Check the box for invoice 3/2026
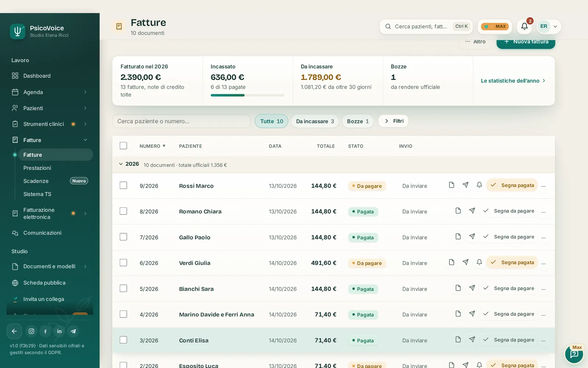This screenshot has height=368, width=588. point(123,340)
